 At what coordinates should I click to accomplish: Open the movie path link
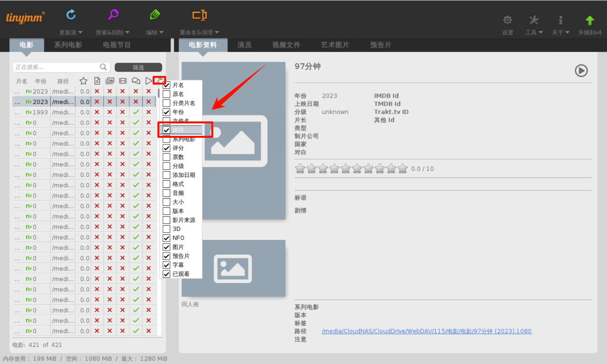pos(426,331)
